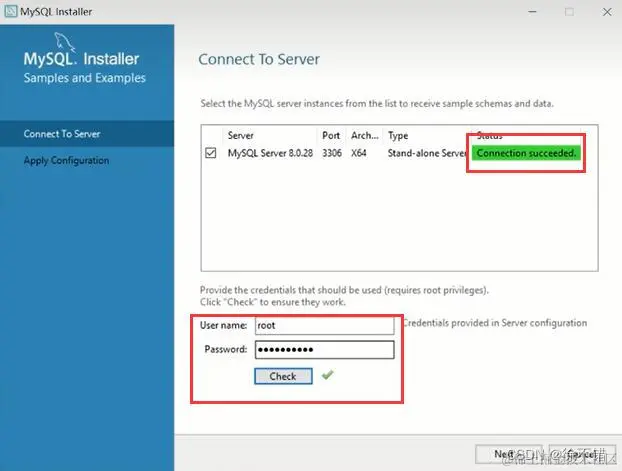Click the Connection succeeded status cell
This screenshot has width=622, height=471.
526,153
